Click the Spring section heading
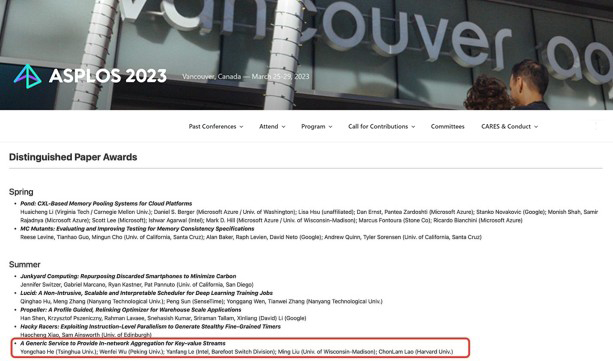613x361 pixels. [21, 192]
